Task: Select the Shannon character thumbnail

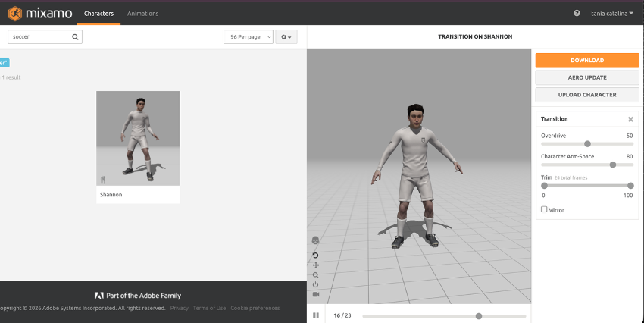Action: (138, 138)
